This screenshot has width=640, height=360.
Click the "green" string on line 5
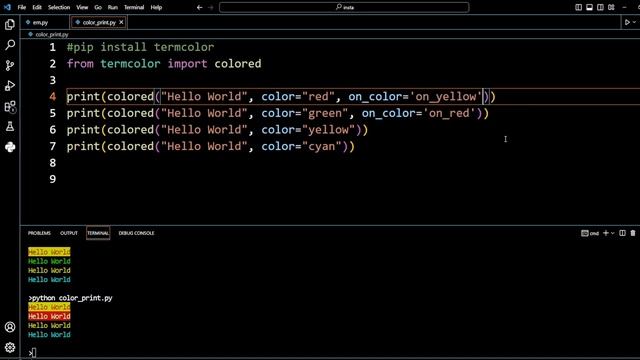click(325, 113)
